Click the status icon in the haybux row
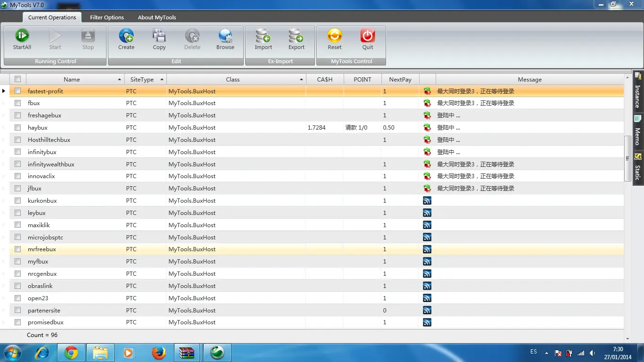 (x=427, y=128)
